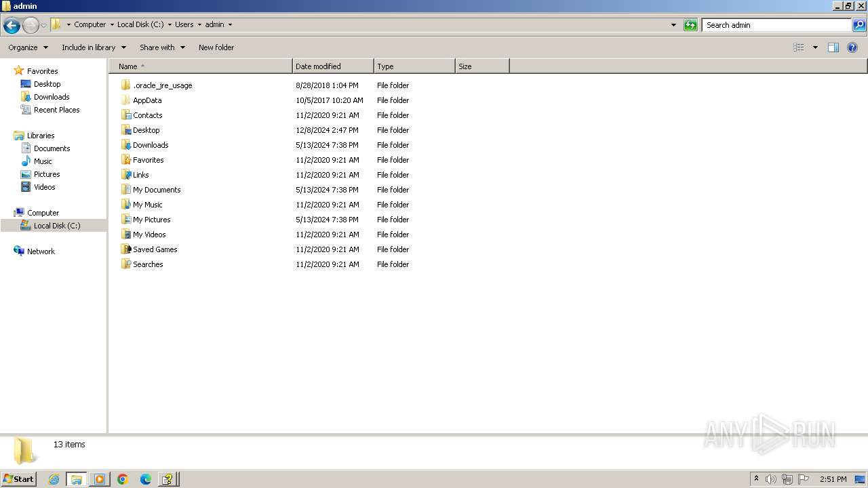Sort by Date modified column header

333,66
